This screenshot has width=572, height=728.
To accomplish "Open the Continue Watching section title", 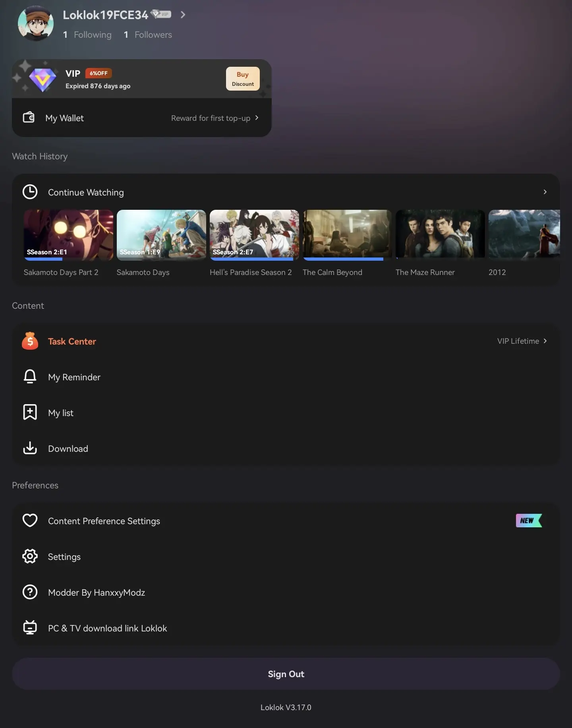I will coord(86,192).
